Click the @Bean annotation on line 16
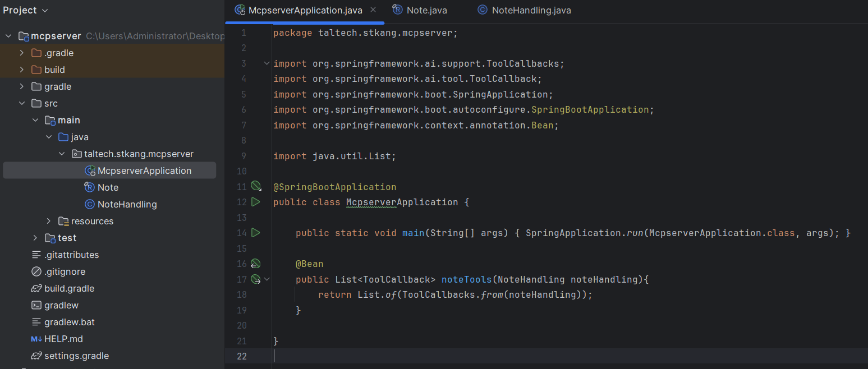This screenshot has width=868, height=369. pos(310,264)
